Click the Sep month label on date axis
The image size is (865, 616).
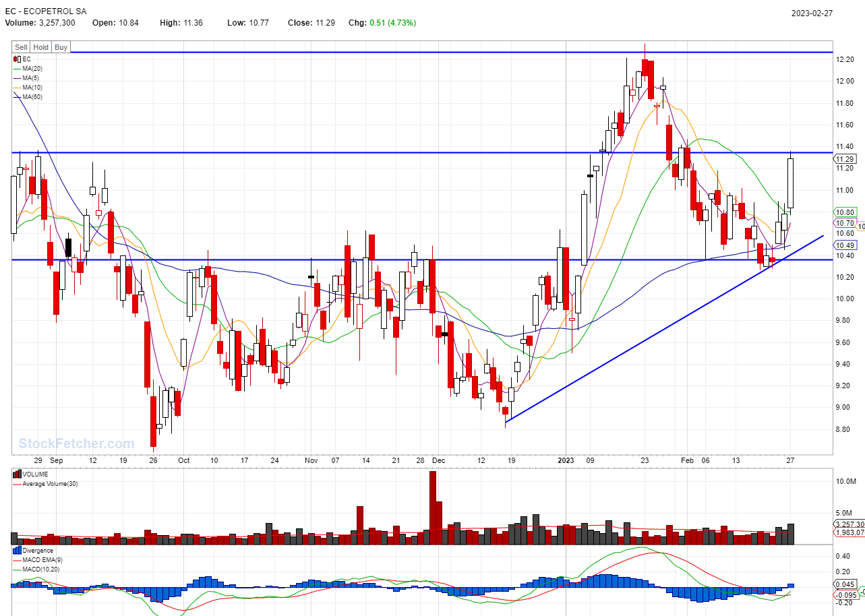(x=56, y=460)
